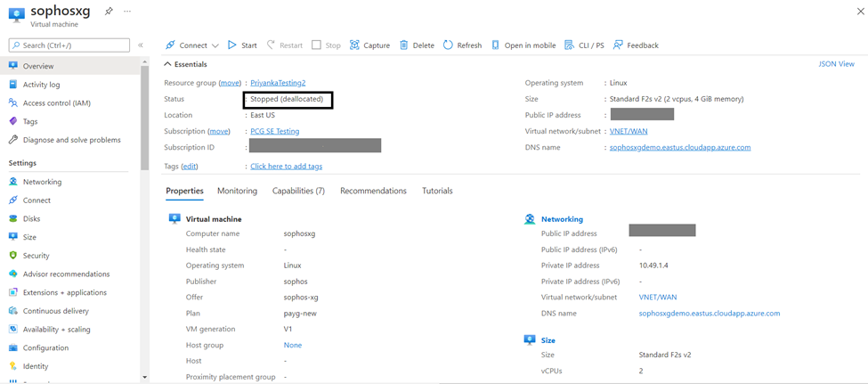868x384 pixels.
Task: Click the sidebar search input field
Action: click(71, 45)
